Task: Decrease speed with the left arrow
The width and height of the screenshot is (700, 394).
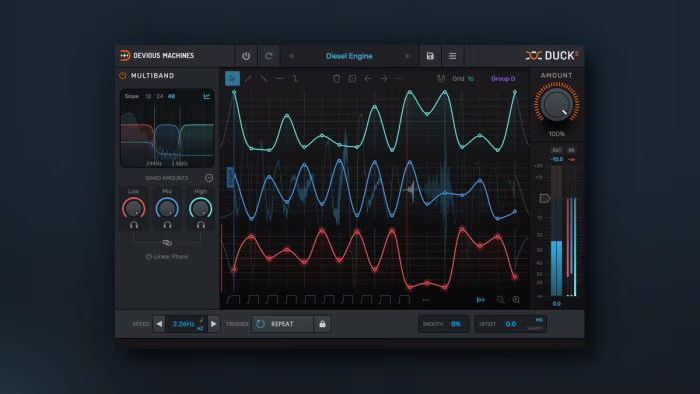Action: 159,324
